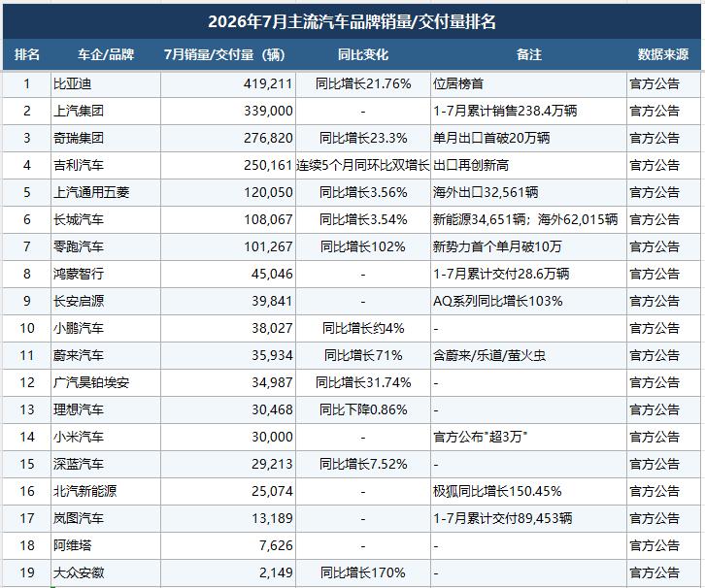Click the remark '单月出口首破20万辆'
705x588 pixels.
[x=491, y=139]
